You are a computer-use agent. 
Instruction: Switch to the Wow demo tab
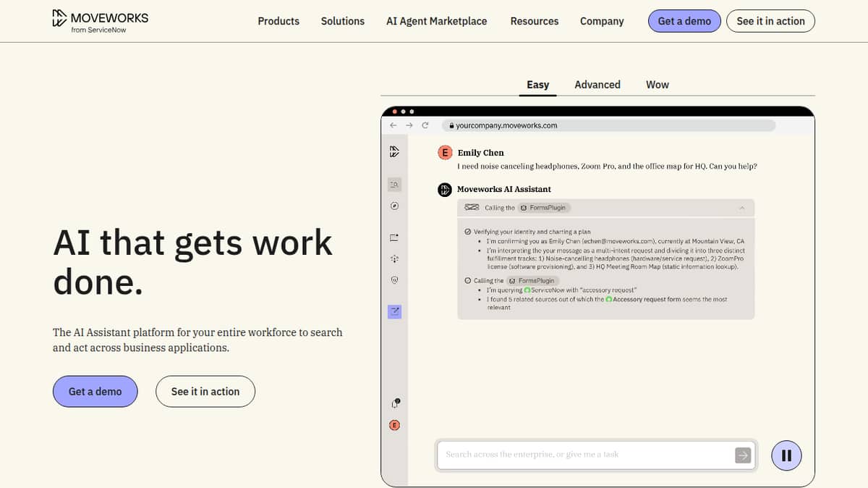point(658,85)
